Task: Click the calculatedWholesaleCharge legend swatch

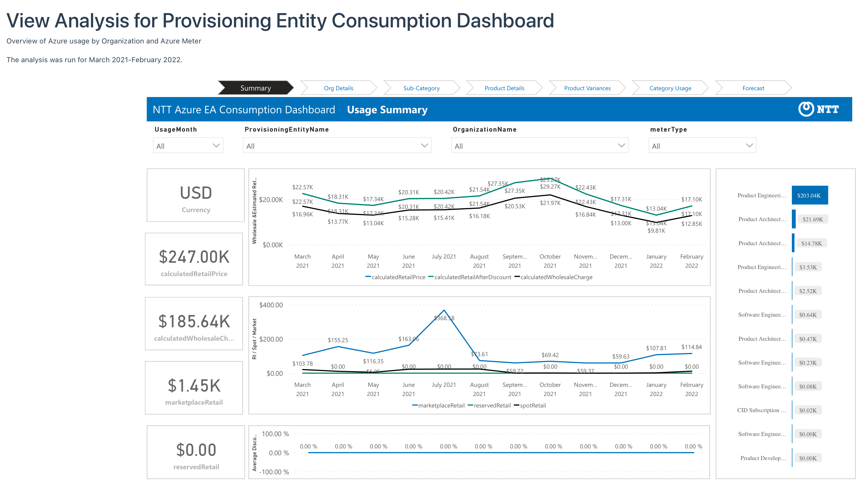Action: tap(517, 277)
